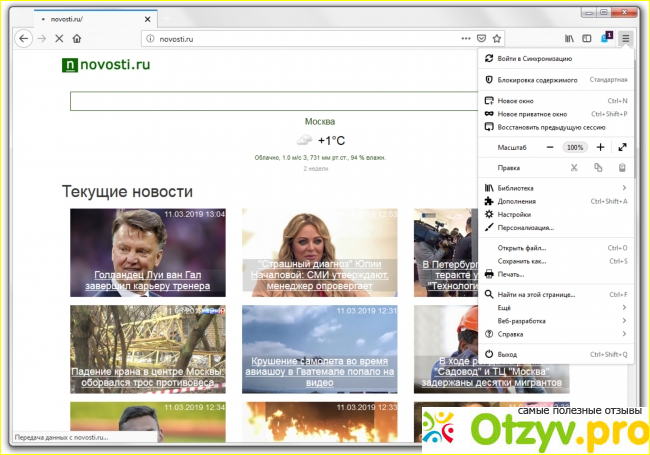Image resolution: width=650 pixels, height=455 pixels.
Task: Toggle the hamburger menu button
Action: [x=625, y=38]
